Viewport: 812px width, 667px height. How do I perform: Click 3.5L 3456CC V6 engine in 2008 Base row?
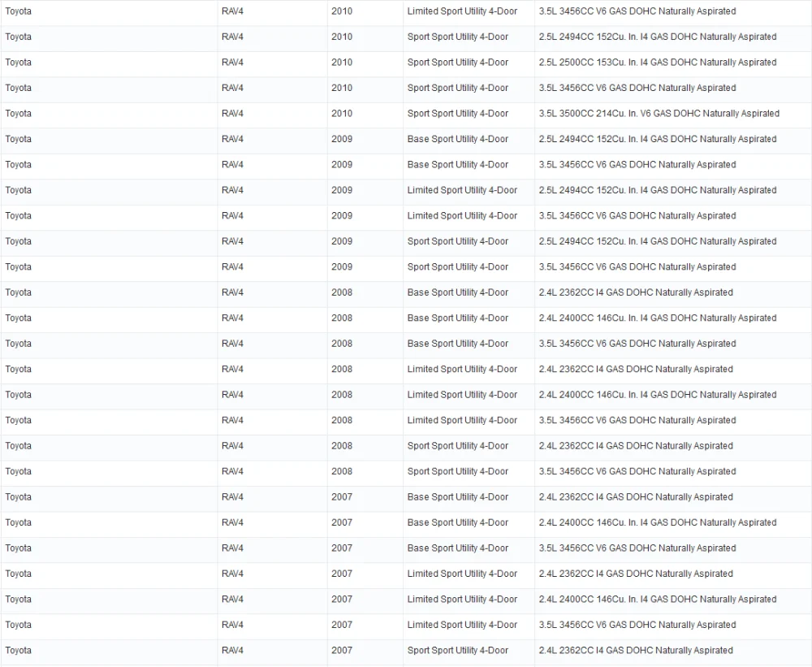pos(637,344)
